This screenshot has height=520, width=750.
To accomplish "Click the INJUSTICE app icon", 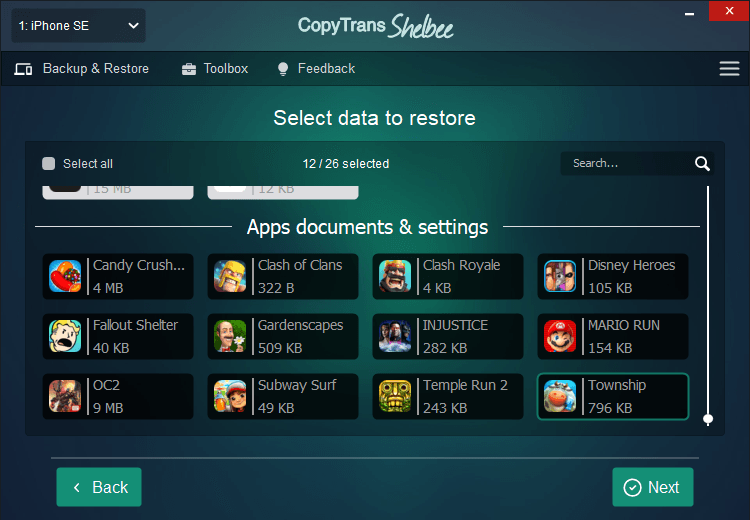I will coord(395,336).
